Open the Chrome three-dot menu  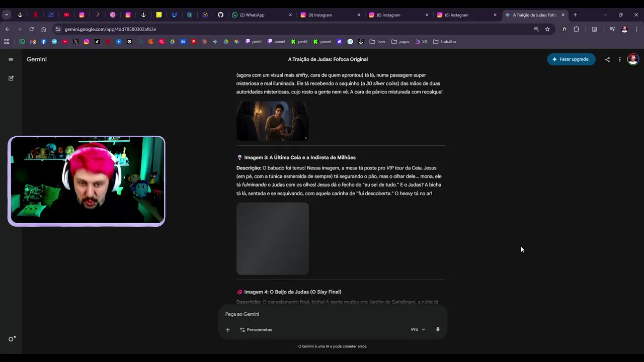point(636,29)
